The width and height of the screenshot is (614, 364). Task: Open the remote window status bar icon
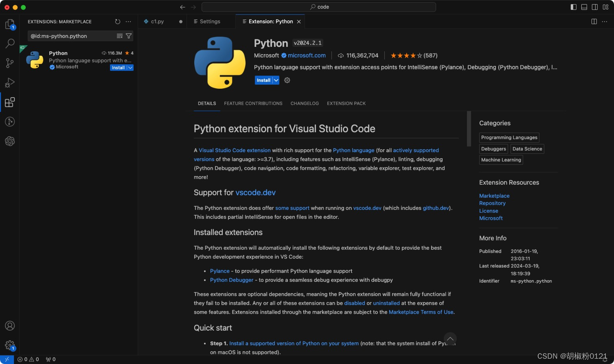coord(7,360)
